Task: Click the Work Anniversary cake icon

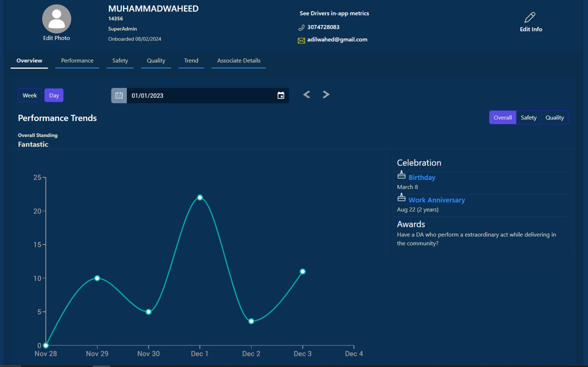Action: tap(401, 198)
